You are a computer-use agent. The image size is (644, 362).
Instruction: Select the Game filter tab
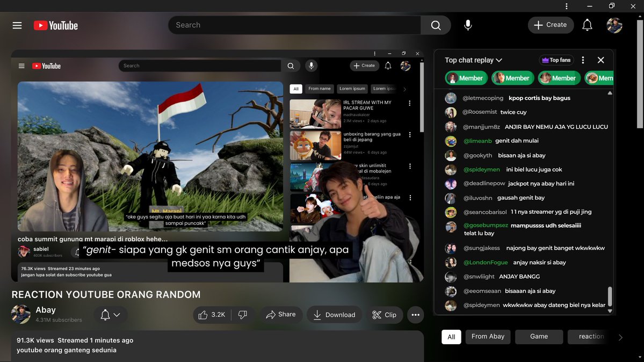(539, 337)
